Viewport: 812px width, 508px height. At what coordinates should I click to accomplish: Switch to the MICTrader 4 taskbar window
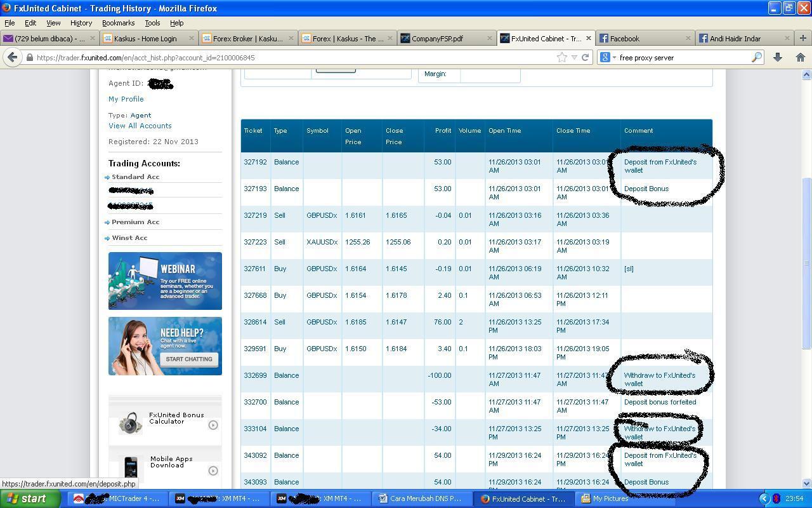pos(116,498)
